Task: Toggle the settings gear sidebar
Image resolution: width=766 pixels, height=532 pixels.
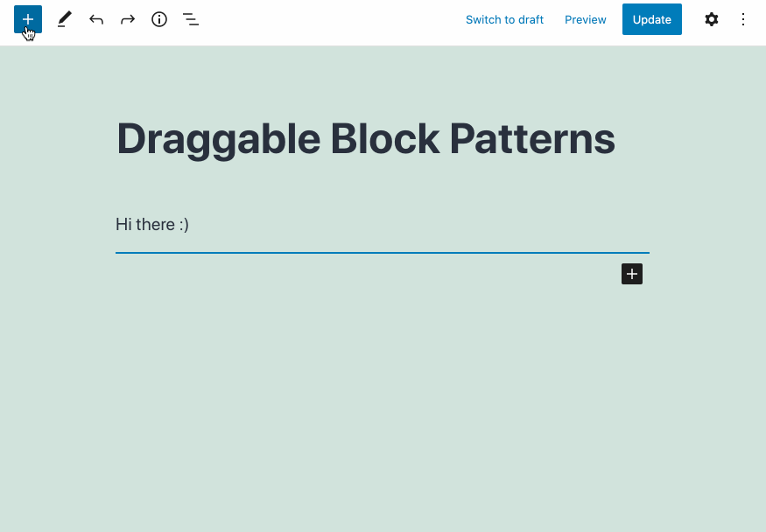Action: click(711, 19)
